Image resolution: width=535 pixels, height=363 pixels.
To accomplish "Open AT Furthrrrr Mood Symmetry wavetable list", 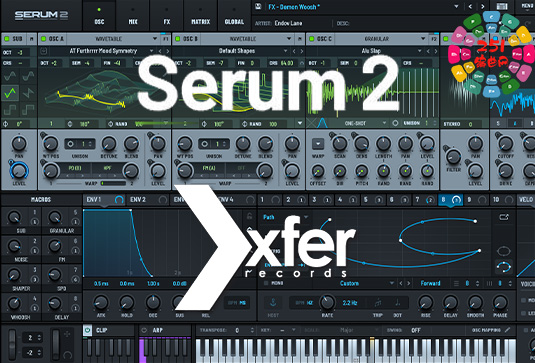I will click(x=102, y=51).
